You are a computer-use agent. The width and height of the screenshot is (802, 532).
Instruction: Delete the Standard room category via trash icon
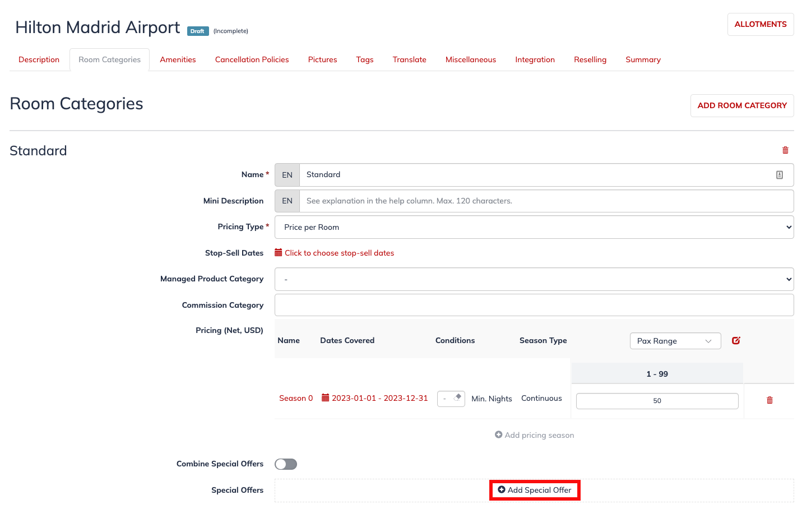(785, 150)
